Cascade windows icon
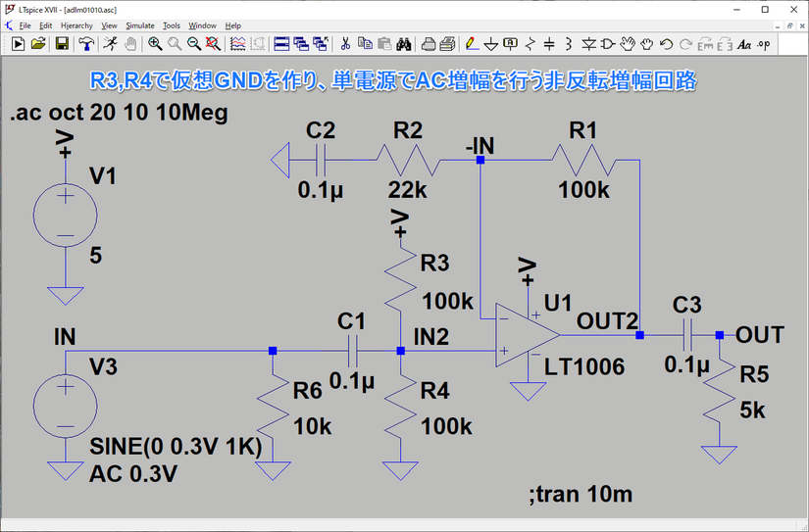 [x=301, y=44]
